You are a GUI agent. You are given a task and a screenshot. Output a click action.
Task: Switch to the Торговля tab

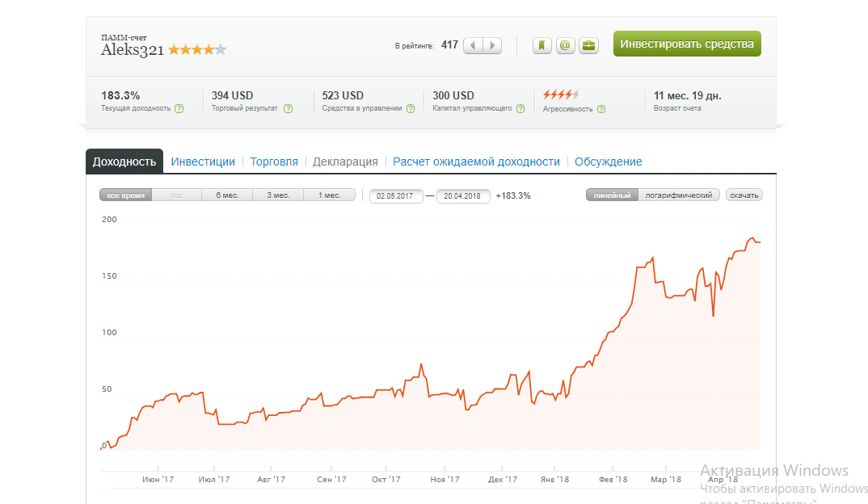click(x=274, y=162)
